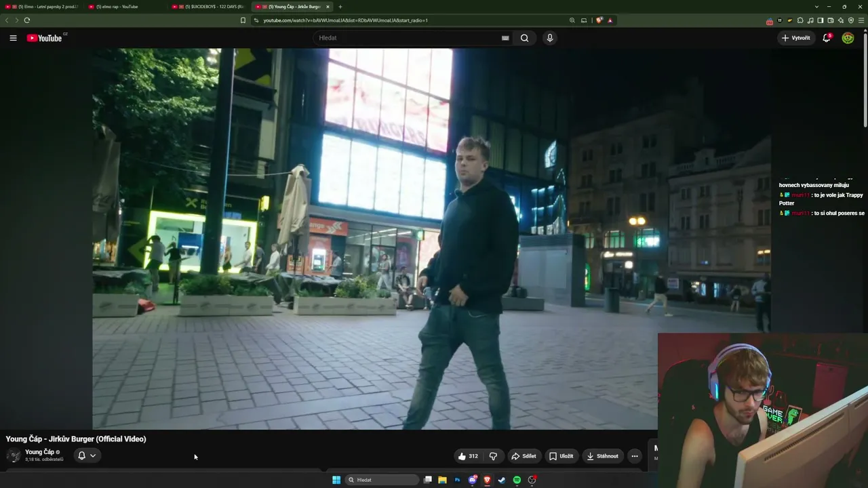Click the youtube.com address bar URL

345,20
